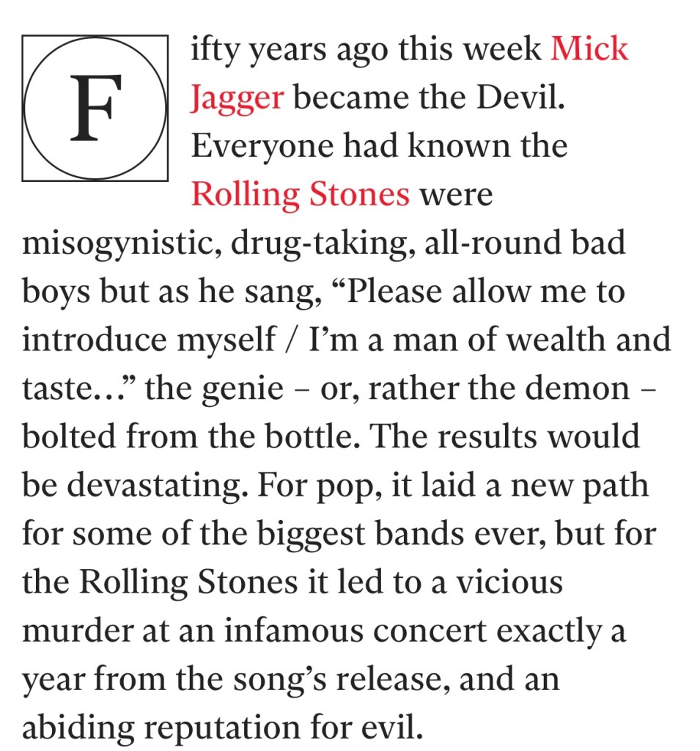Follow the red Rolling Stones link

(x=301, y=195)
